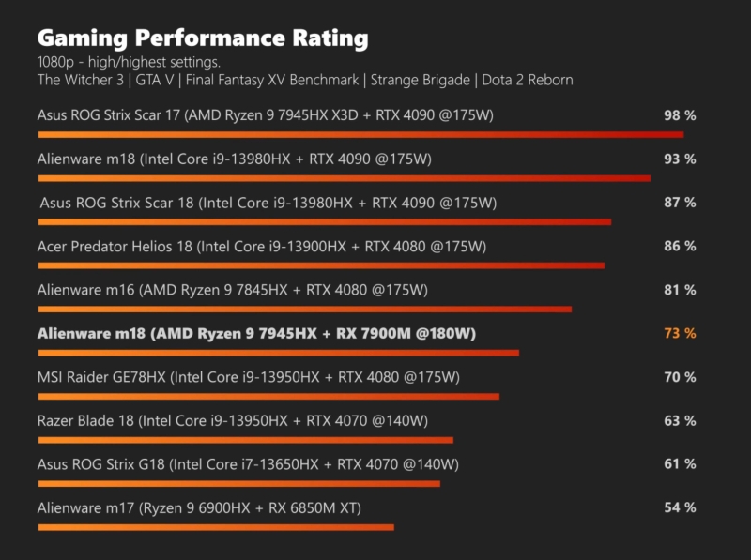
Task: Click the list of benchmarked games
Action: 305,80
